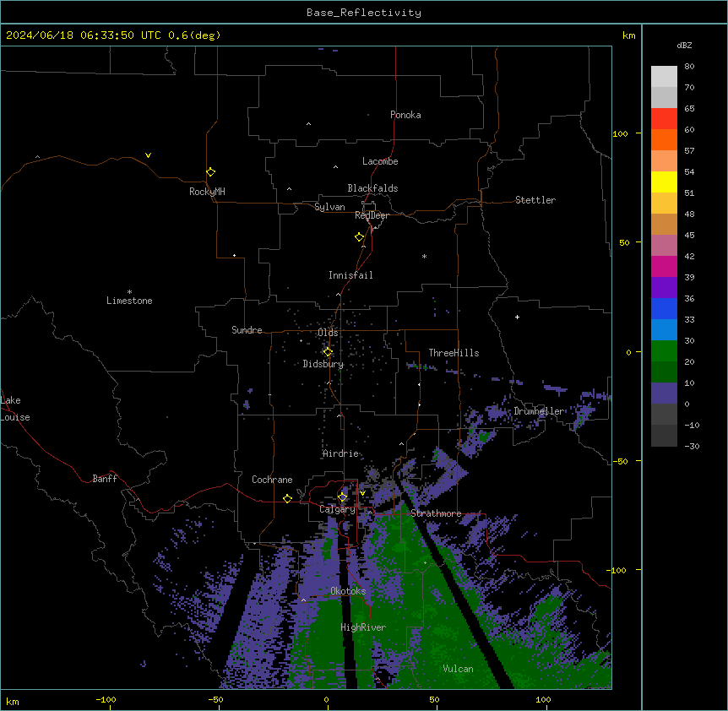728x711 pixels.
Task: Select the Okotoks label
Action: point(348,591)
